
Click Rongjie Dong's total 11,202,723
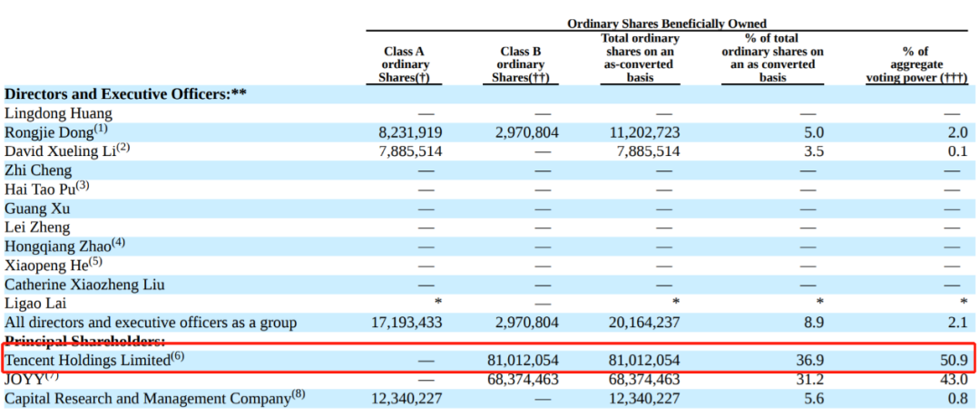(x=643, y=132)
